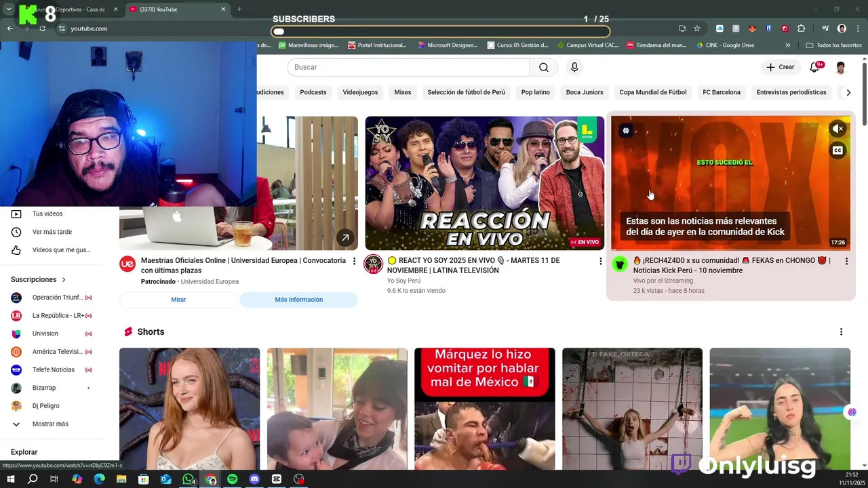
Task: Unmute the preview video speaker icon
Action: tap(838, 129)
